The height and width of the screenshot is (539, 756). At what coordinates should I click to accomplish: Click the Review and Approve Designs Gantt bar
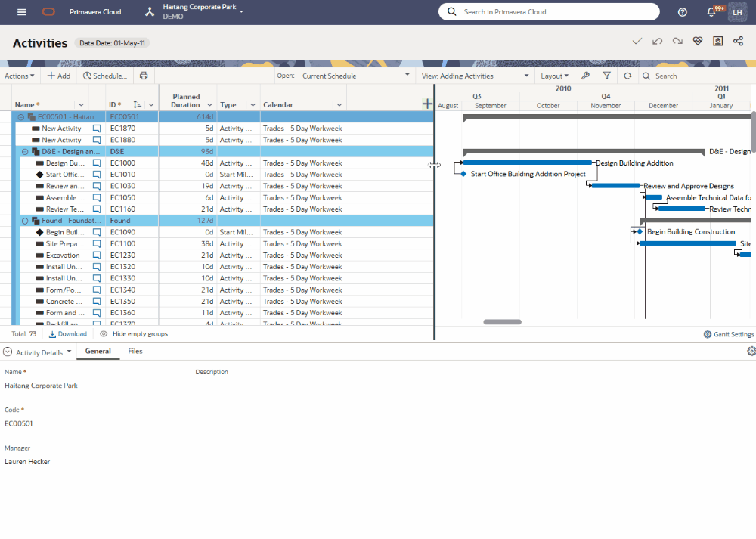(x=615, y=186)
